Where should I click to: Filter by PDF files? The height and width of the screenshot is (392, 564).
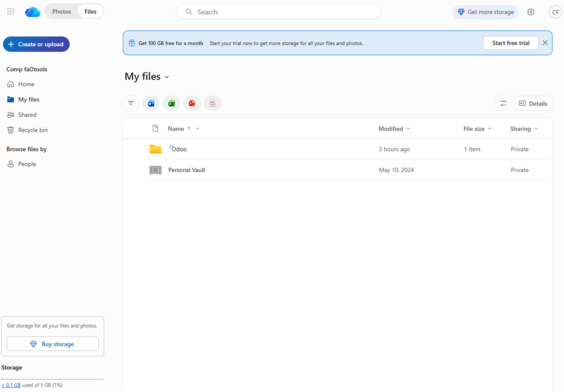(x=213, y=103)
